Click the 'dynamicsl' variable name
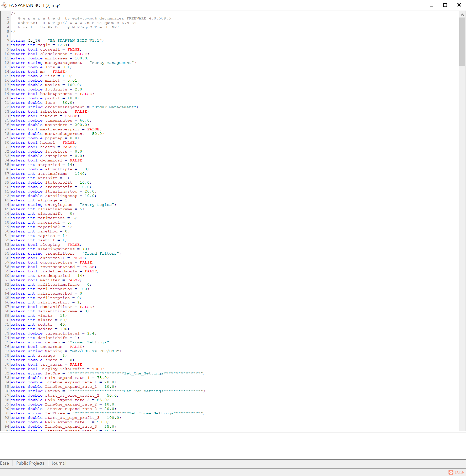466x476 pixels. point(51,160)
